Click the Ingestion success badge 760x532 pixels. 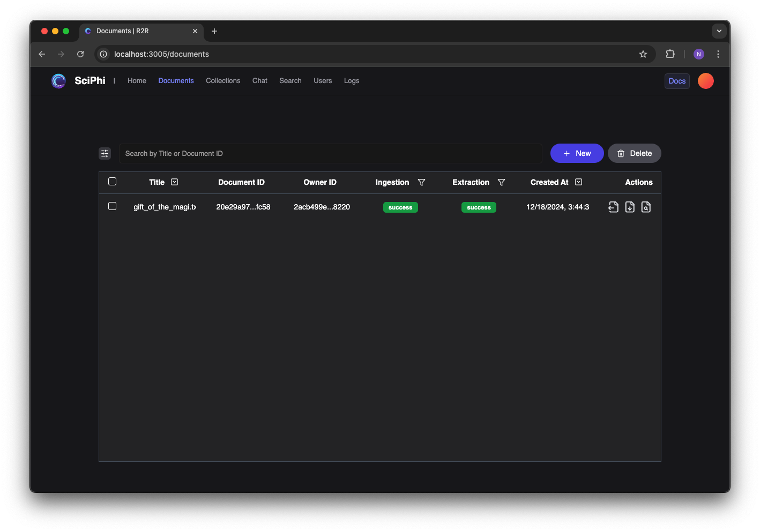tap(400, 207)
